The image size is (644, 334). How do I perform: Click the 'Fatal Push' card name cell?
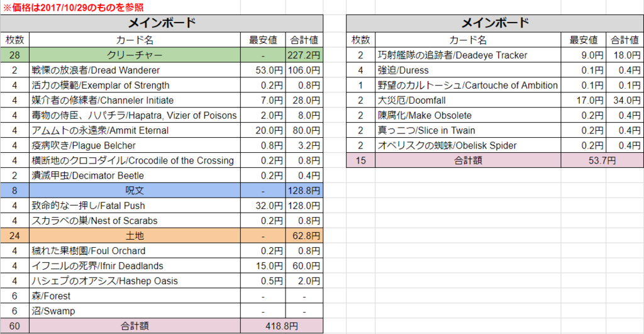[x=135, y=206]
